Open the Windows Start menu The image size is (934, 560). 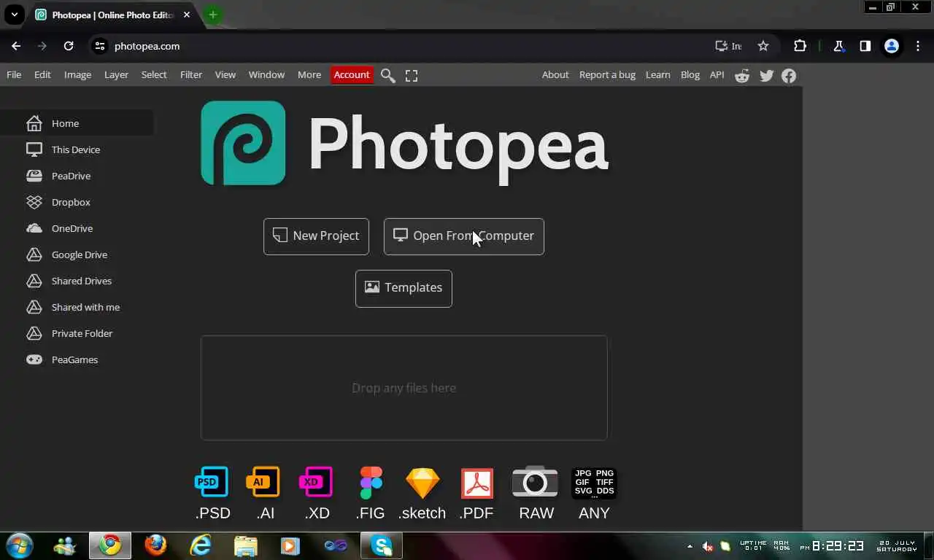(19, 545)
